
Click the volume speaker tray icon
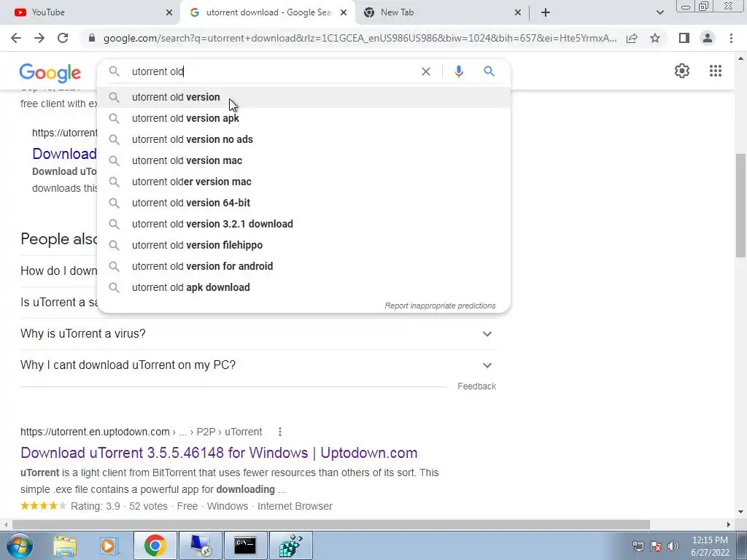673,546
